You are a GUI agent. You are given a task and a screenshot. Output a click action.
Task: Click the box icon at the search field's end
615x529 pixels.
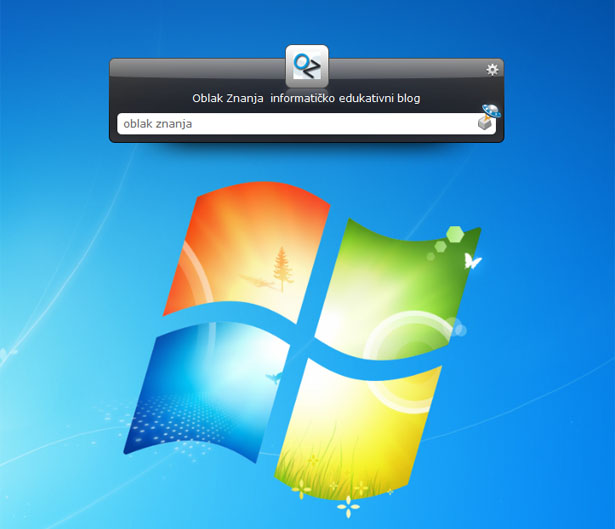pyautogui.click(x=485, y=124)
